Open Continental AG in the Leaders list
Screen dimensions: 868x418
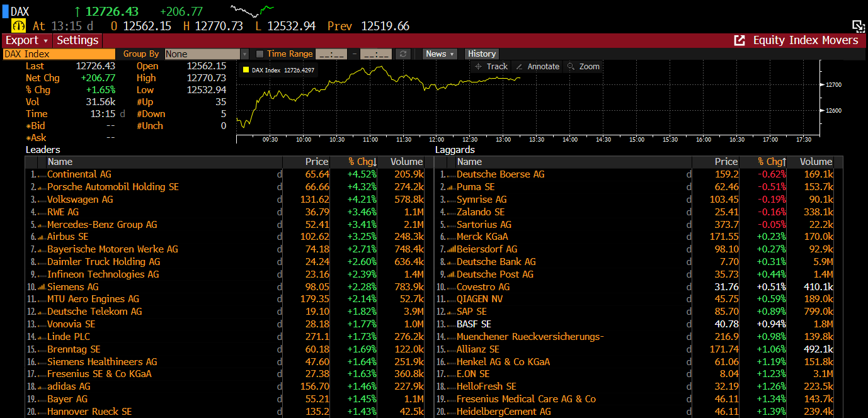pyautogui.click(x=79, y=174)
